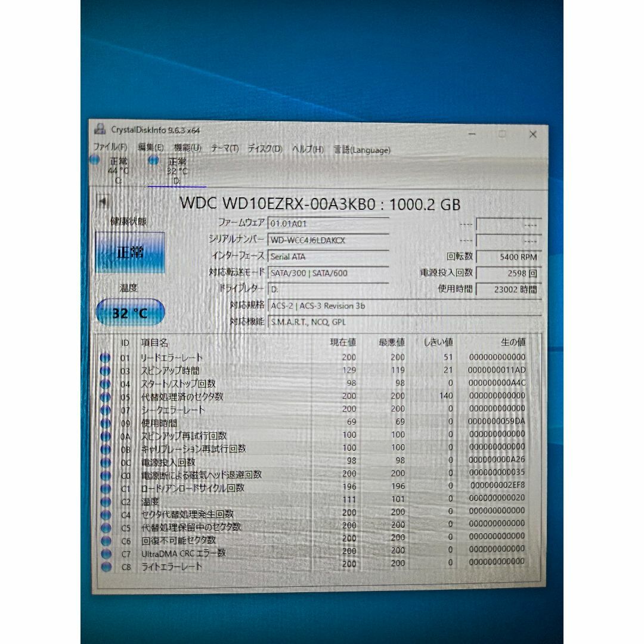Select the スピンアップ再試行回数 attribute name

[x=184, y=436]
